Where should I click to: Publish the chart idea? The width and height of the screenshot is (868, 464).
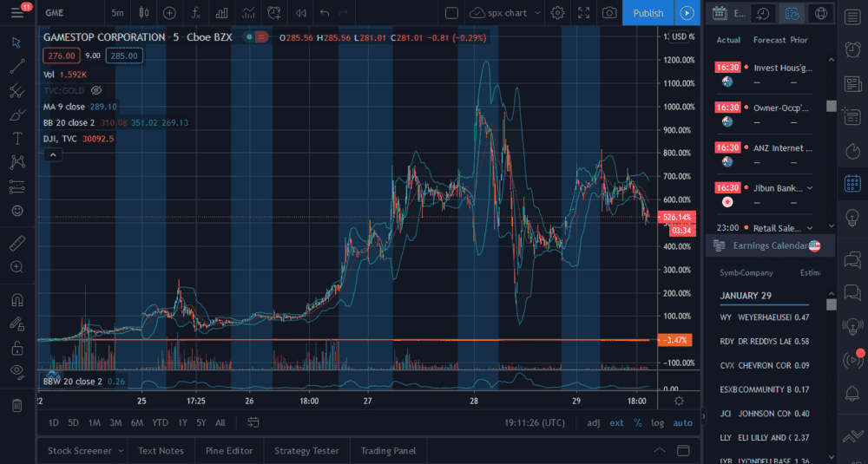(648, 13)
